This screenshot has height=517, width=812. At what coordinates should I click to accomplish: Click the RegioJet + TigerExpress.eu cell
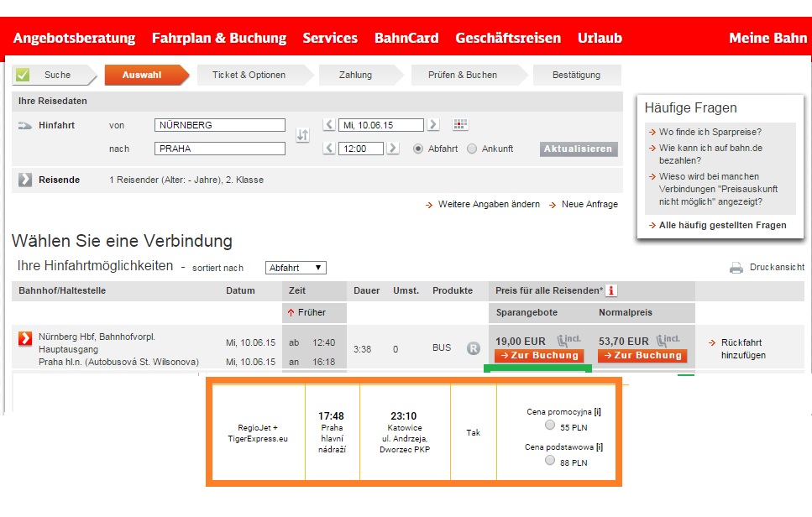click(x=258, y=433)
